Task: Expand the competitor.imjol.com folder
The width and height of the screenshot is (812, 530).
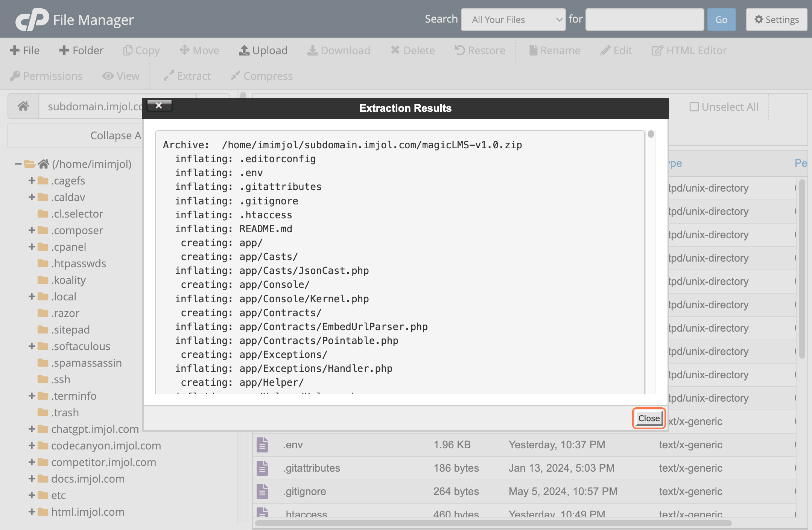Action: [x=32, y=462]
